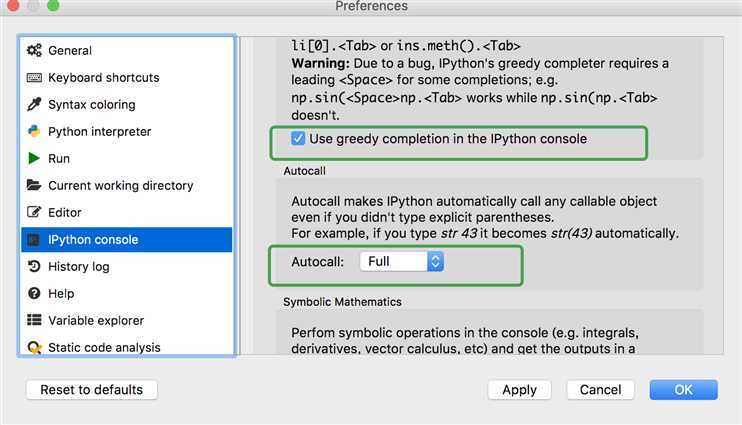Open General preferences section

(127, 50)
